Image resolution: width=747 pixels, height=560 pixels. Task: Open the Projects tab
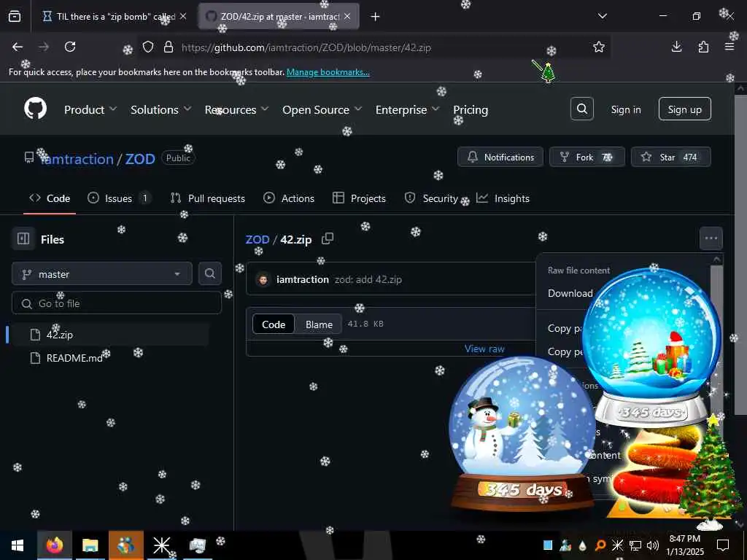click(359, 198)
